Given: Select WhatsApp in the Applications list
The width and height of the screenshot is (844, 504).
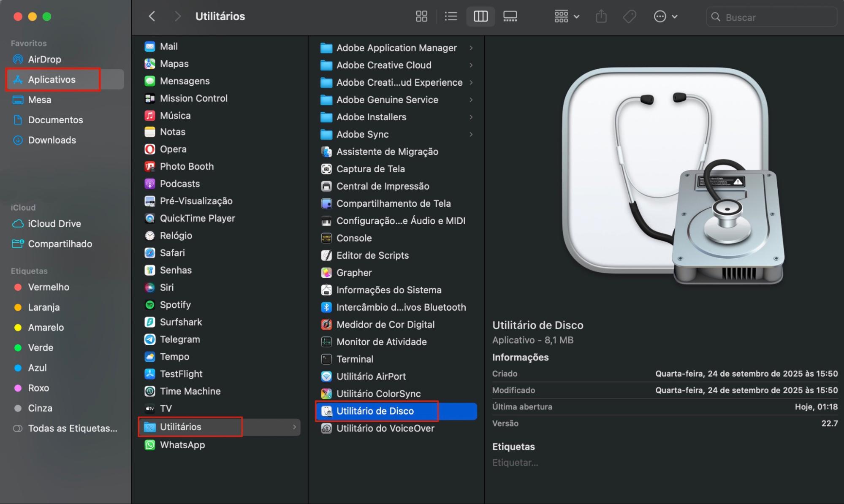Looking at the screenshot, I should coord(182,444).
